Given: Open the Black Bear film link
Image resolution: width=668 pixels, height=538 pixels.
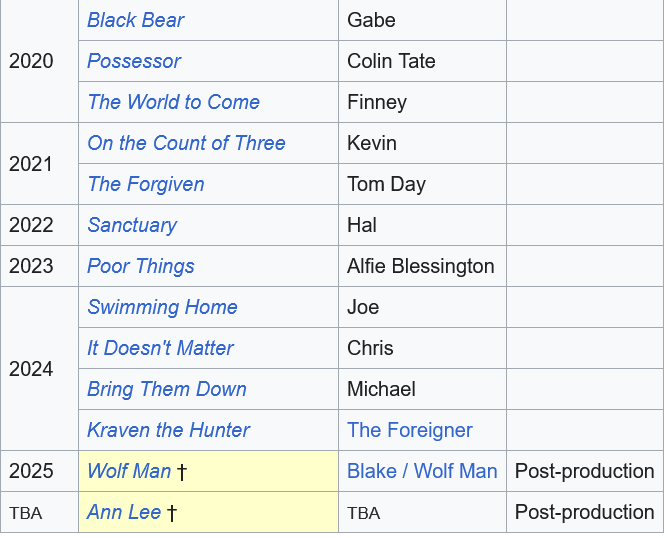Looking at the screenshot, I should point(136,20).
